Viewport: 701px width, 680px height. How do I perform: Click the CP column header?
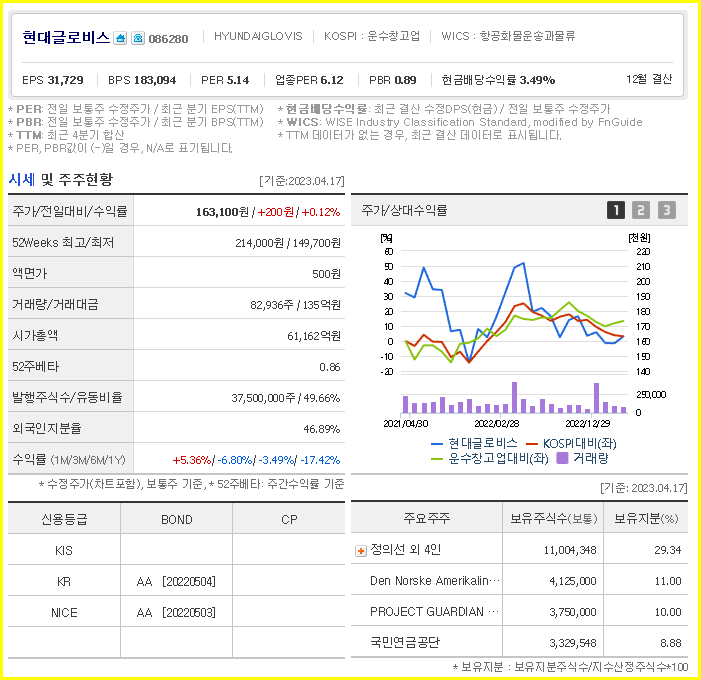[x=289, y=520]
